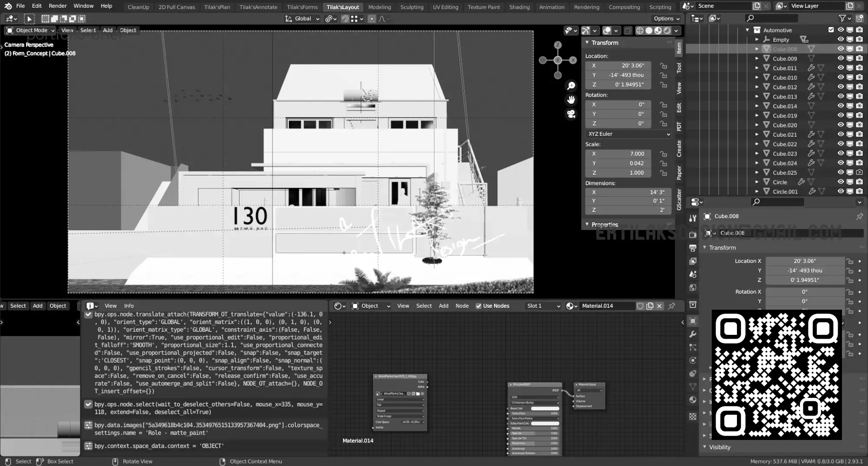
Task: Click the Scale X value field
Action: pyautogui.click(x=618, y=154)
